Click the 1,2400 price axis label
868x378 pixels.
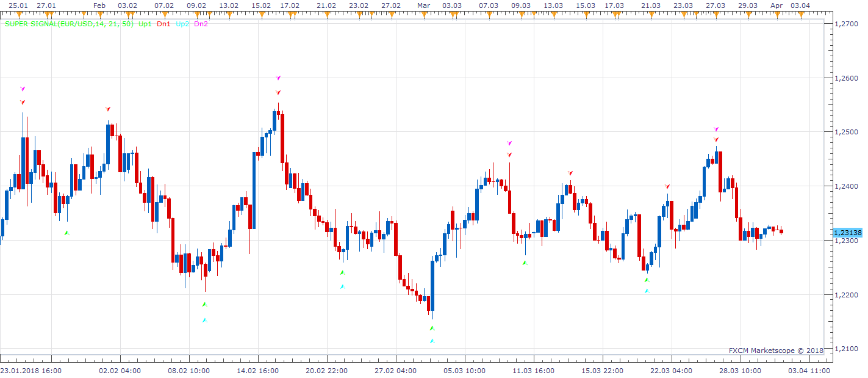point(845,186)
